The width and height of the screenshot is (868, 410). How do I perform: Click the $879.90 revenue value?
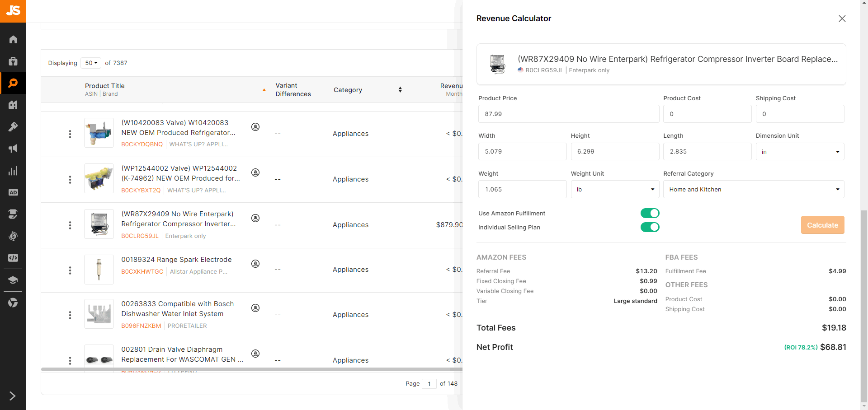[449, 225]
